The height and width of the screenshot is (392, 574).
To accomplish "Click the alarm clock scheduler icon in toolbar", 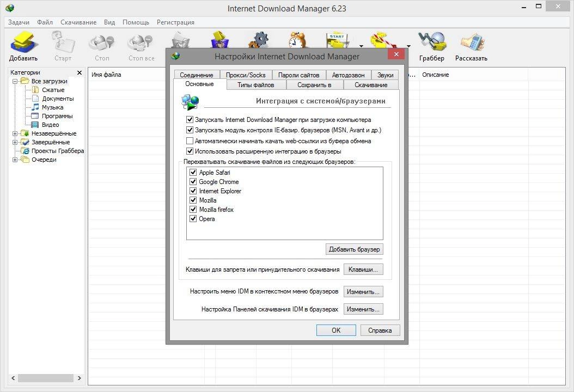I will (297, 40).
